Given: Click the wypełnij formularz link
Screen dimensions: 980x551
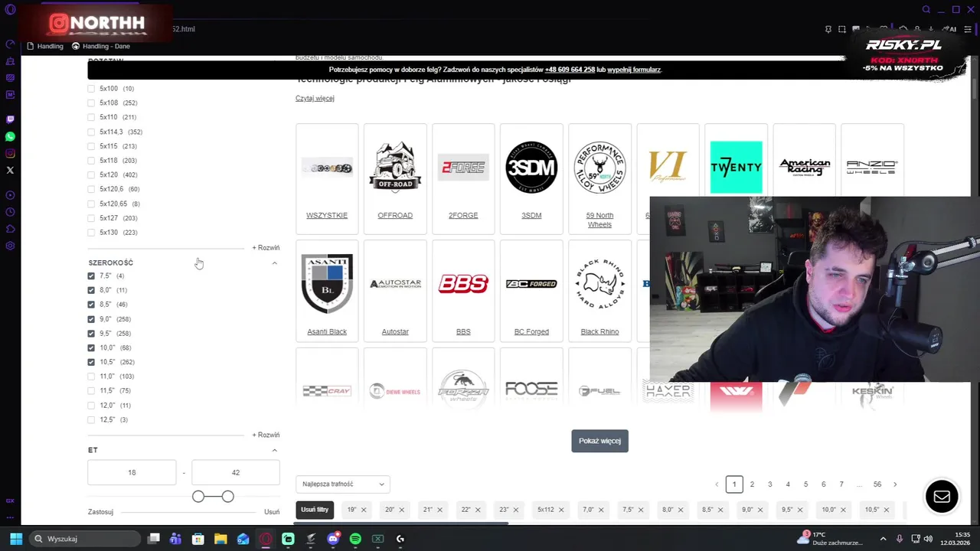Looking at the screenshot, I should point(635,70).
